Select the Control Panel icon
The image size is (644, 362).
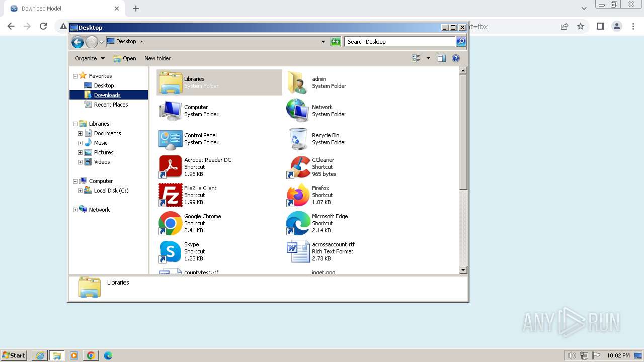[x=171, y=139]
